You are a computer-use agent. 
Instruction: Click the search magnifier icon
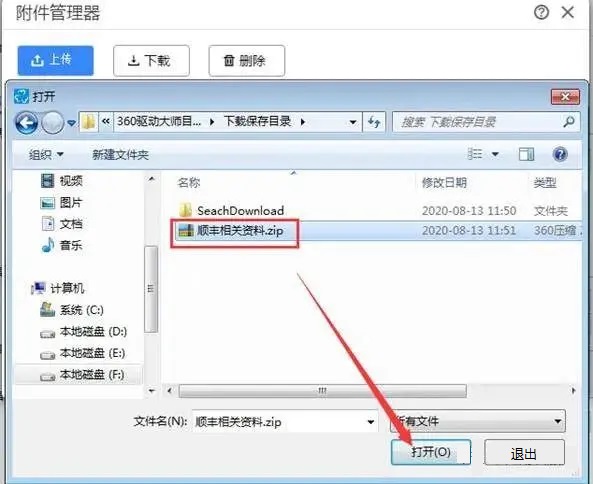(x=568, y=122)
